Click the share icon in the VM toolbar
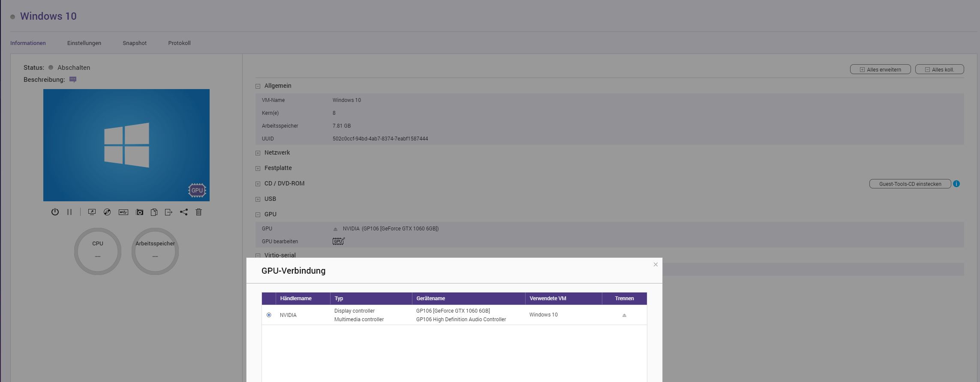Screen dimensions: 980x382 tap(184, 212)
